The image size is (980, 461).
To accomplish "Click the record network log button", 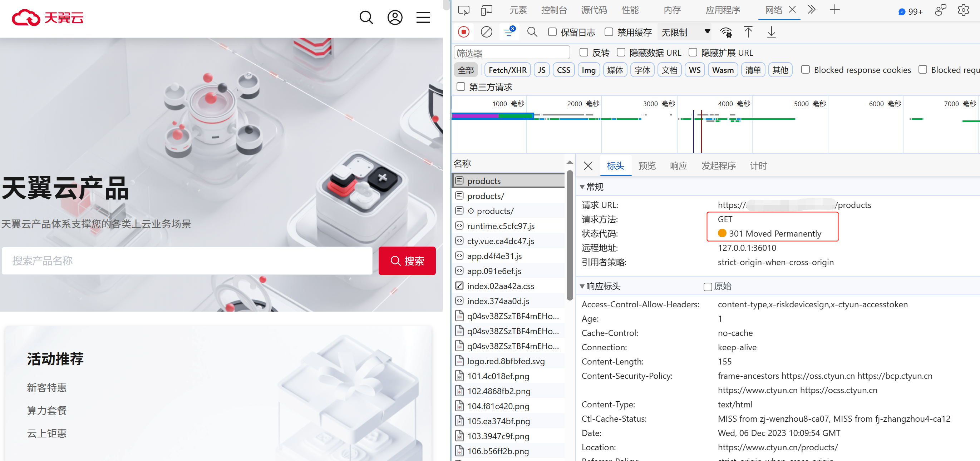I will pyautogui.click(x=463, y=32).
